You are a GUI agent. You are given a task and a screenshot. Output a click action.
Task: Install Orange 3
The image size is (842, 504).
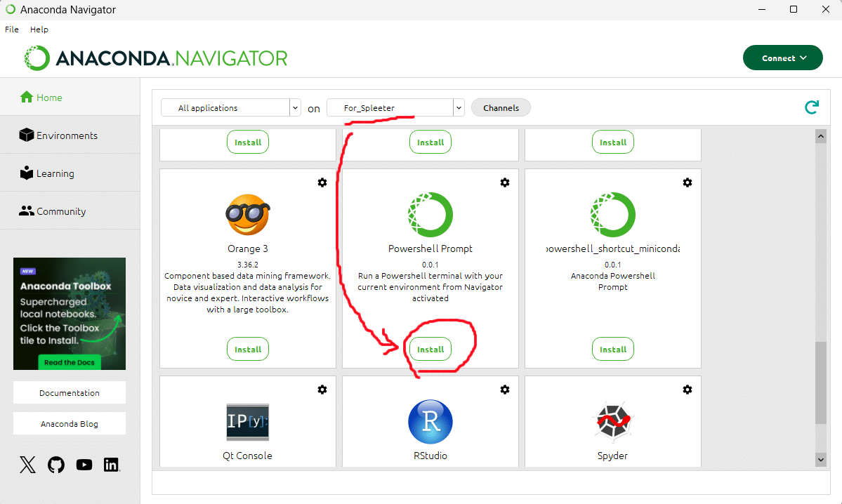click(x=248, y=350)
